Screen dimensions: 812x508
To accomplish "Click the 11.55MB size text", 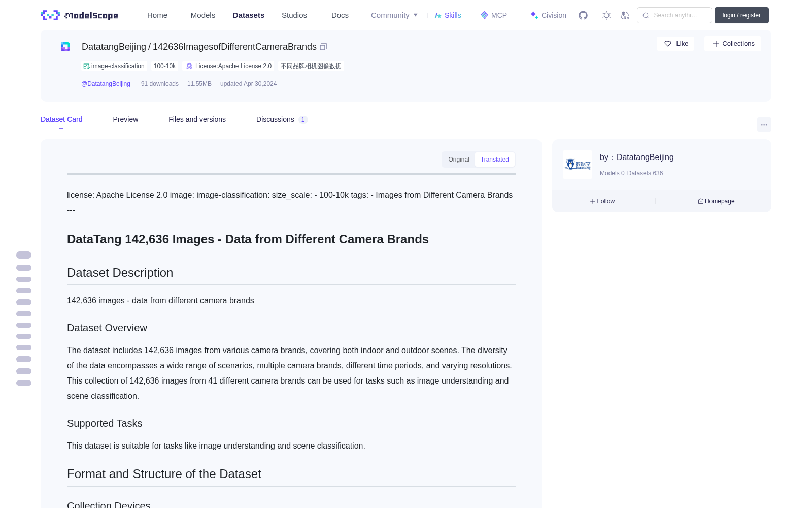I will [x=199, y=84].
